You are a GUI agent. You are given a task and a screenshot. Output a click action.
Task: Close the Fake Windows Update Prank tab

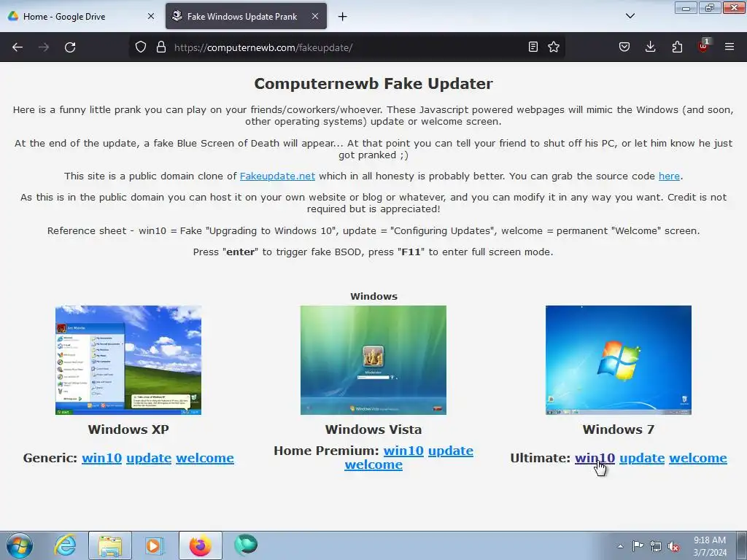pos(315,16)
